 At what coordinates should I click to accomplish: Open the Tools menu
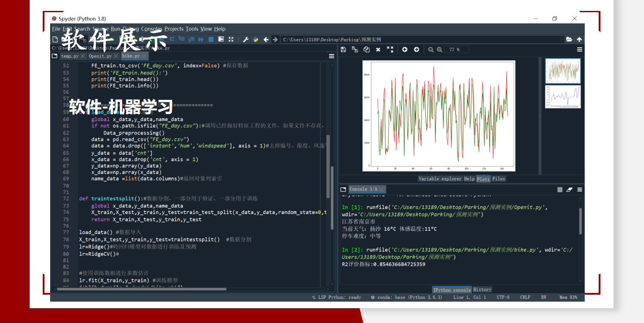tap(192, 29)
